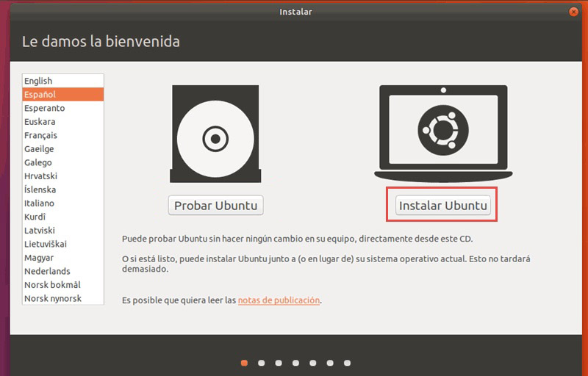Screen dimensions: 588x376
Task: Pick Latviski from the list
Action: 63,231
